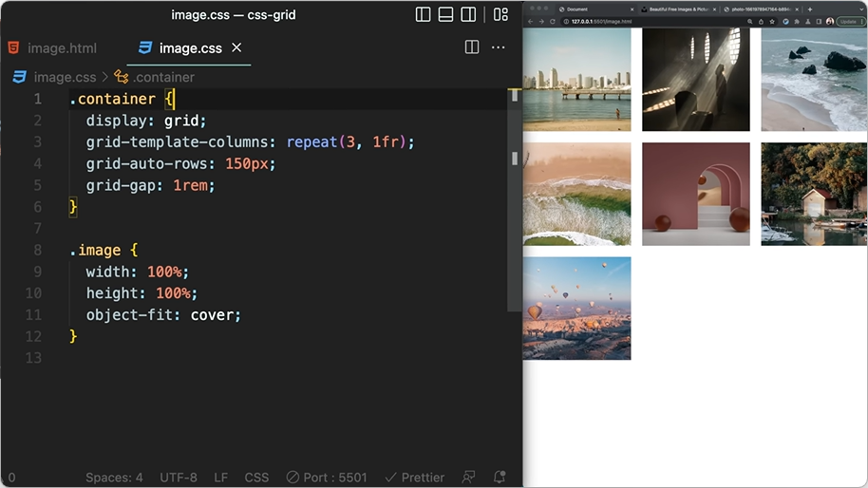The width and height of the screenshot is (868, 488).
Task: Click the 1rem value on line 5
Action: (190, 185)
